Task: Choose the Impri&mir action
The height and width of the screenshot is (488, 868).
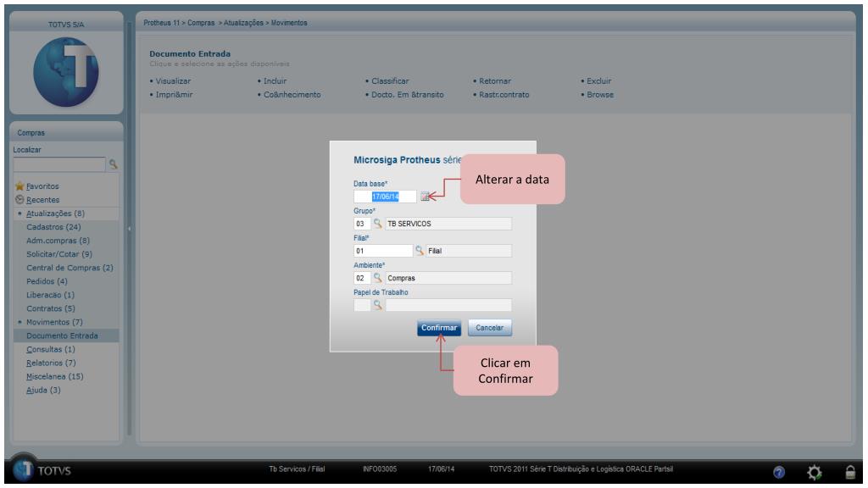Action: [175, 95]
